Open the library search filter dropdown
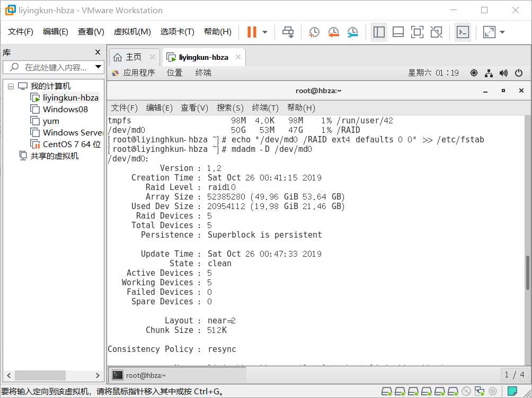 pos(99,67)
